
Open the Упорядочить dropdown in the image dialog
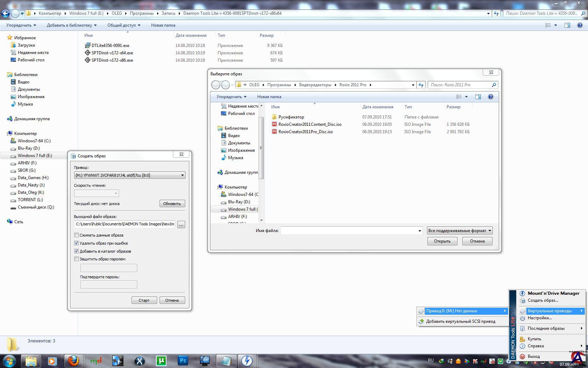click(x=231, y=97)
